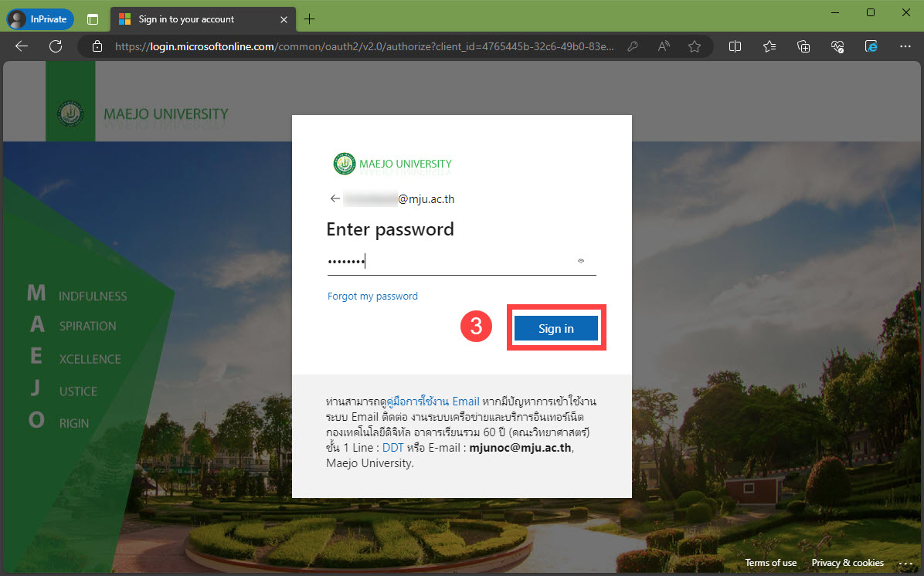Viewport: 924px width, 576px height.
Task: Open the Tab actions menu button
Action: pos(93,19)
